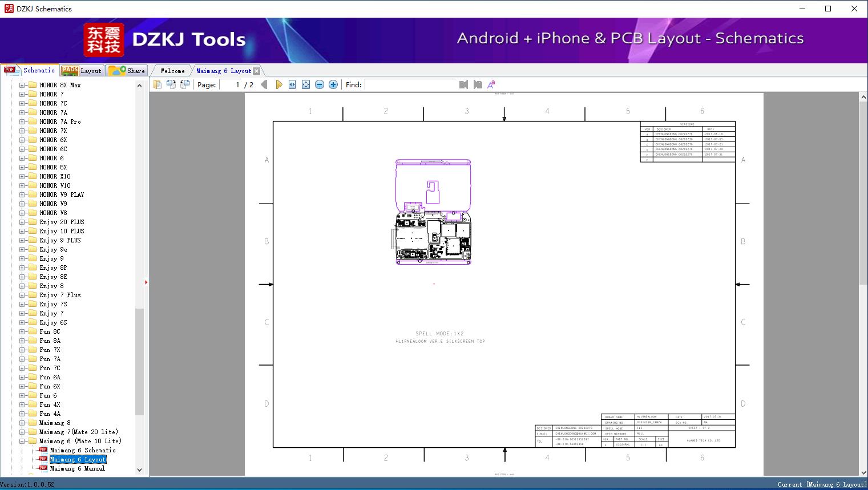Close the Maimang 6 Layout tab

pos(257,71)
